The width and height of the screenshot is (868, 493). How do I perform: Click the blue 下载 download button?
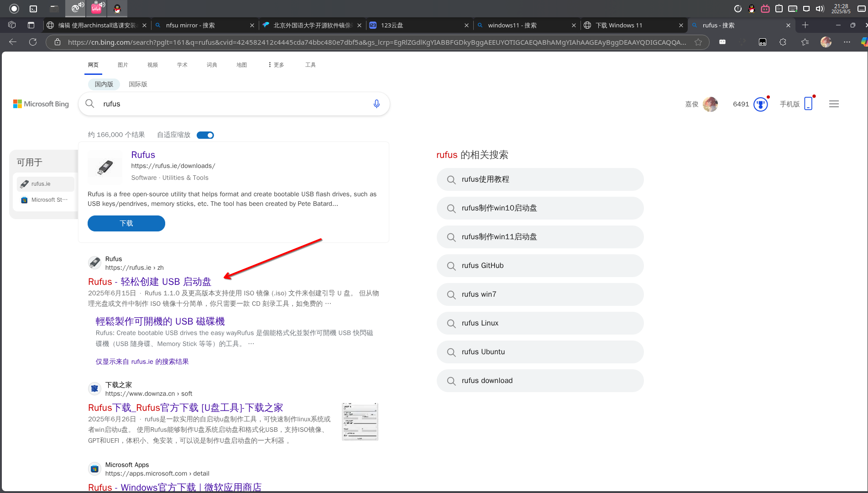[126, 223]
